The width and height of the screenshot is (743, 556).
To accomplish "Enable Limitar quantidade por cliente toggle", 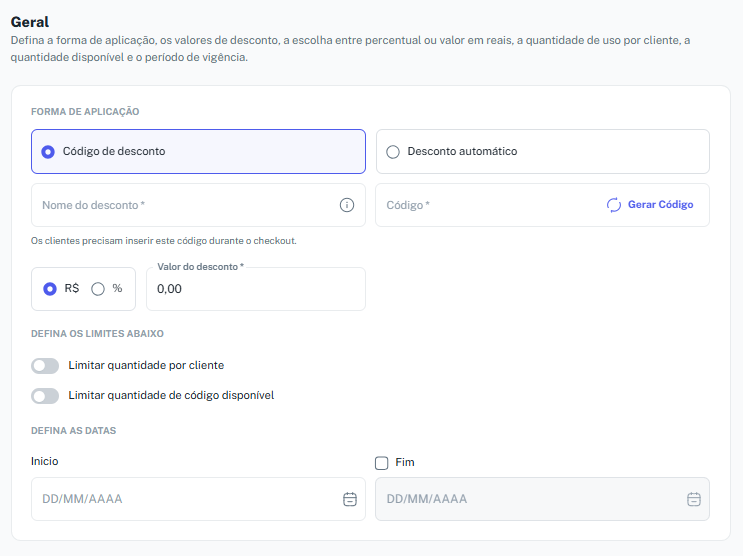I will [45, 366].
